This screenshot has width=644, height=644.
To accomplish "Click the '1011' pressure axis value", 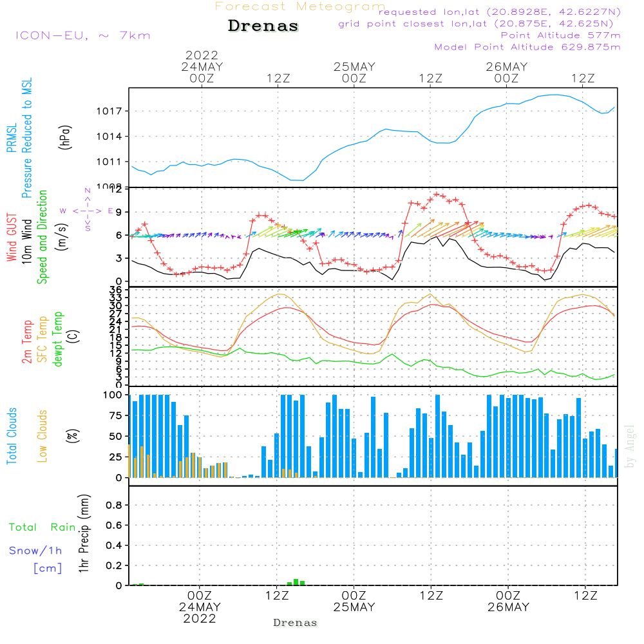I will (x=109, y=162).
